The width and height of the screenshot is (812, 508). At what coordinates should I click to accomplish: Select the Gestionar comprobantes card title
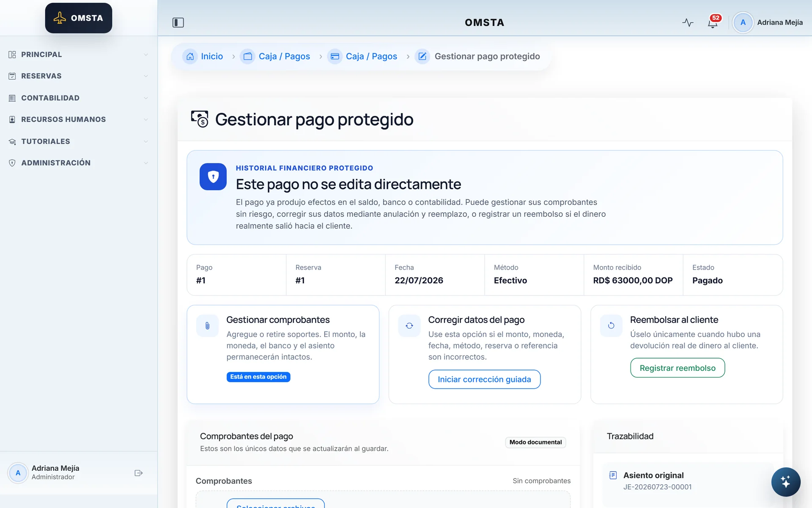[278, 320]
